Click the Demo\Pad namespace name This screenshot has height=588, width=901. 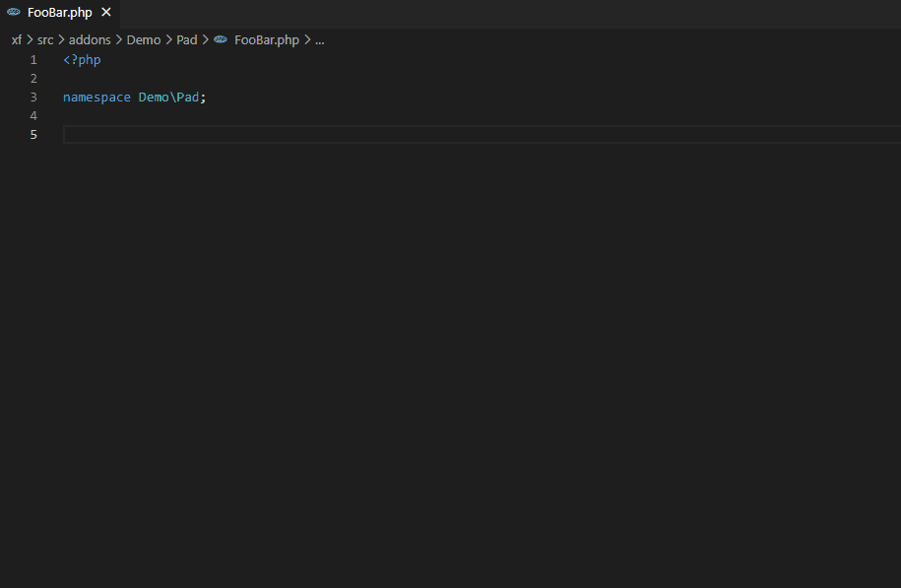(x=168, y=98)
